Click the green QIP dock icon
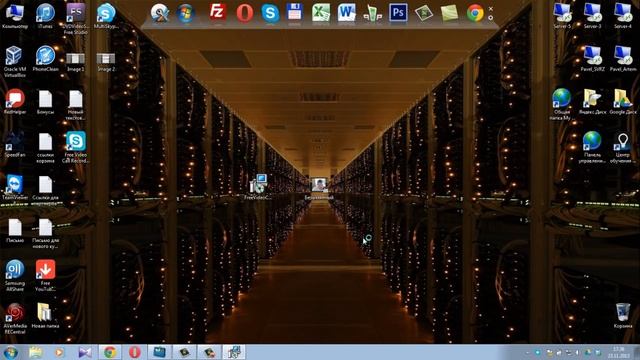The width and height of the screenshot is (640, 360). pos(372,13)
